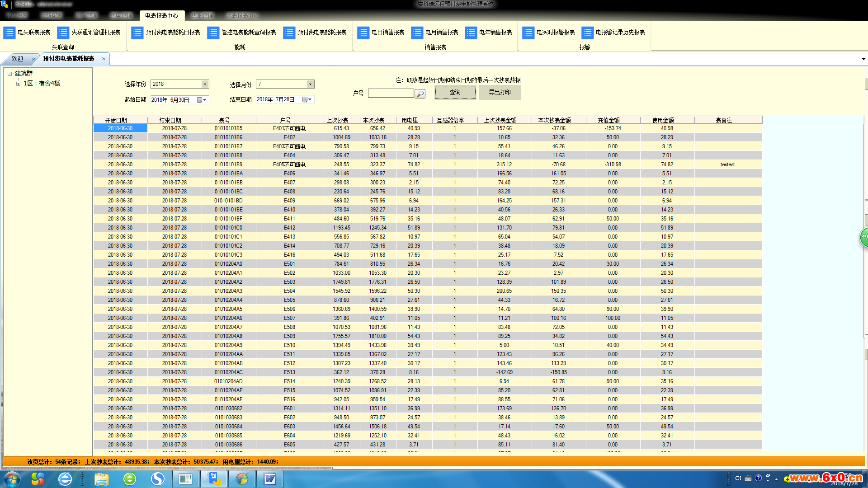
Task: Open the 电实时报警报表 report
Action: tap(549, 33)
